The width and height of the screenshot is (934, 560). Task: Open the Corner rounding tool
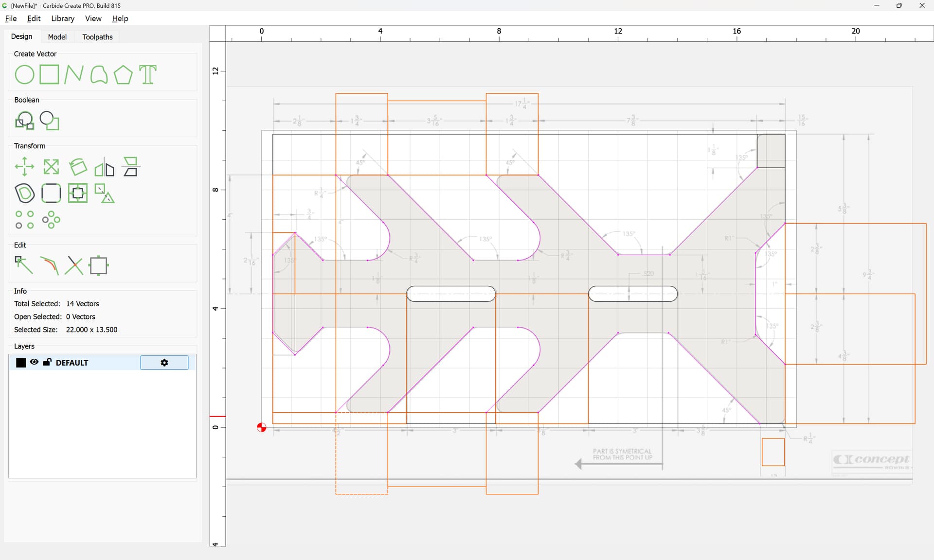tap(51, 193)
